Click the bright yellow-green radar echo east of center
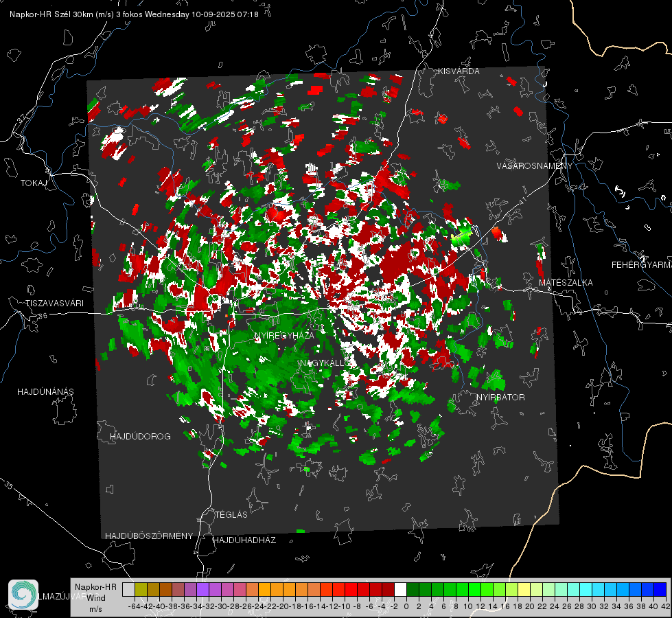 point(462,237)
